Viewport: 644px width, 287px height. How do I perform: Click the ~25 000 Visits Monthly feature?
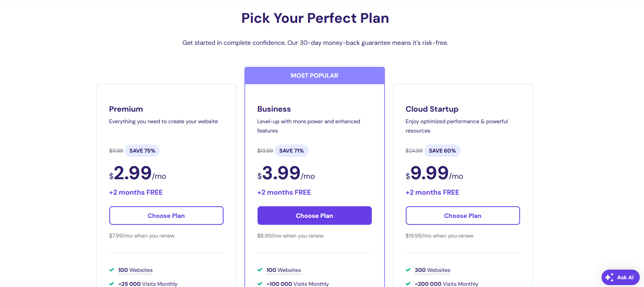click(x=147, y=284)
